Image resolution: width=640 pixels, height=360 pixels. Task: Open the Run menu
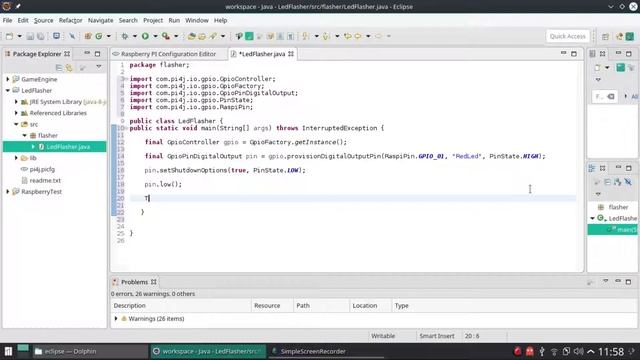(x=174, y=20)
